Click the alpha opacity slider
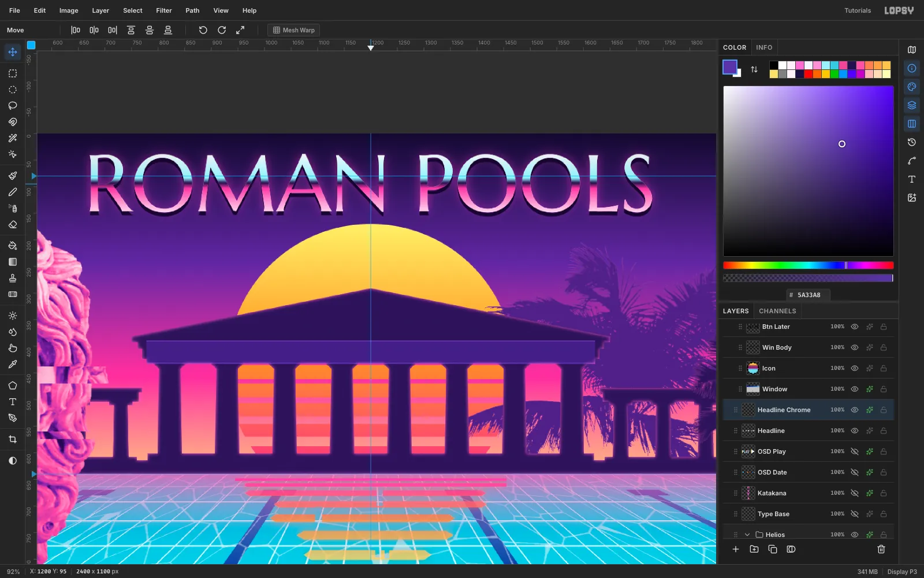Viewport: 924px width, 578px height. click(x=808, y=278)
